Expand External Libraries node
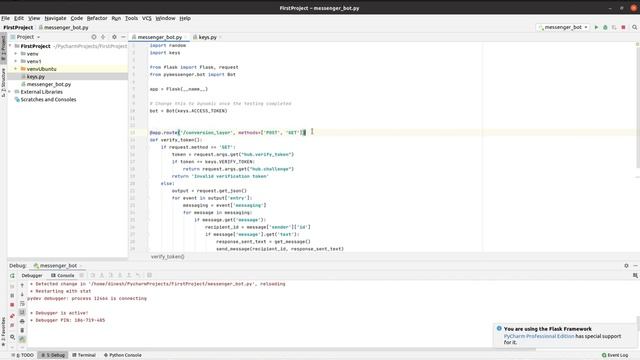The width and height of the screenshot is (640, 360). coord(10,92)
